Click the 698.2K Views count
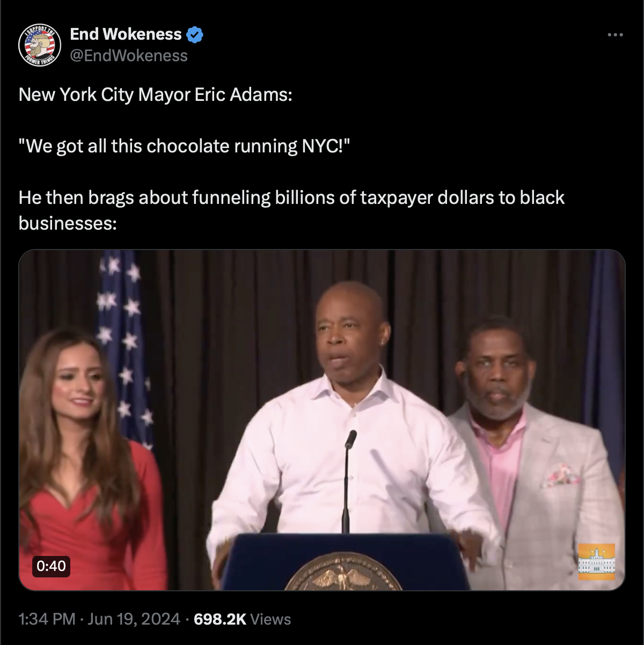The height and width of the screenshot is (645, 644). (x=242, y=619)
